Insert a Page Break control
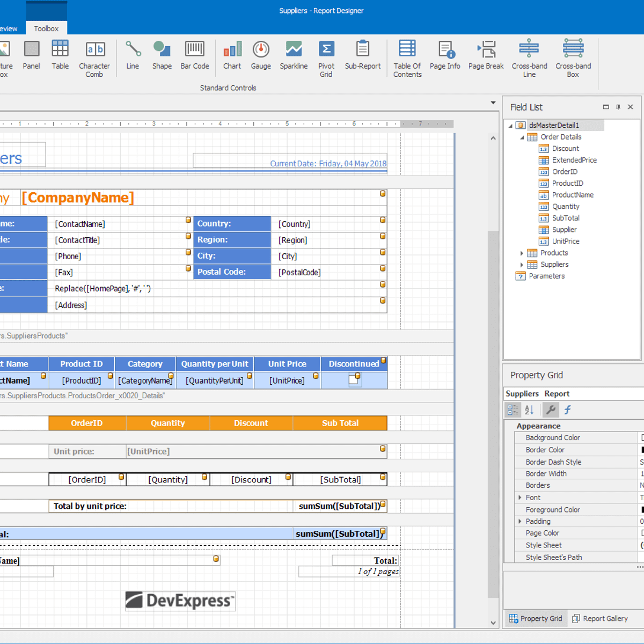 [486, 55]
